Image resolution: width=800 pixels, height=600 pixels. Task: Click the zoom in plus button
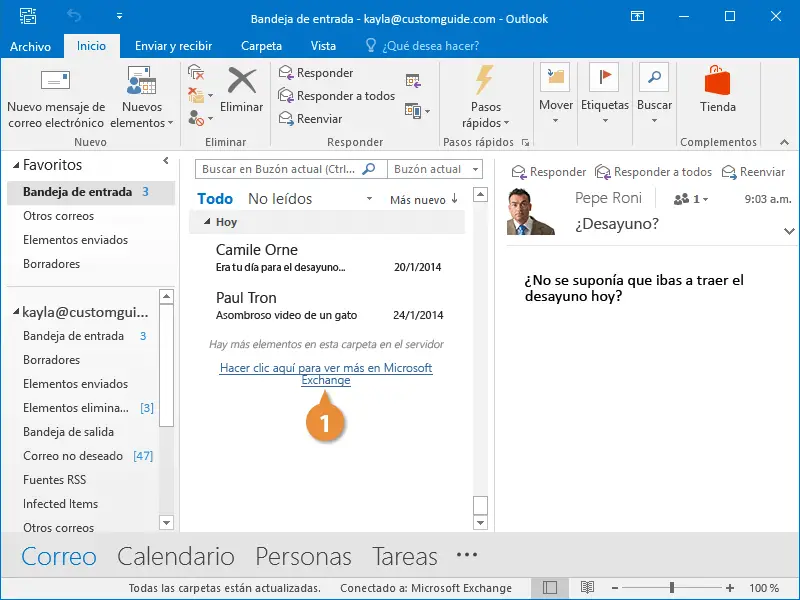[730, 588]
